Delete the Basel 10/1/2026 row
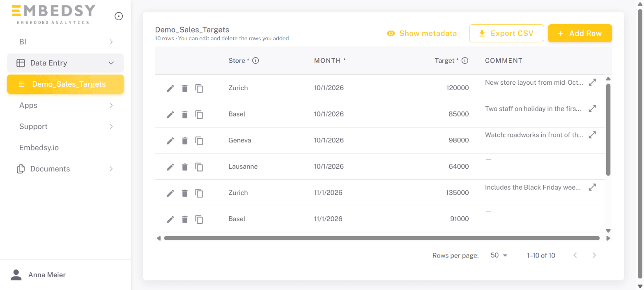The image size is (644, 290). (185, 114)
